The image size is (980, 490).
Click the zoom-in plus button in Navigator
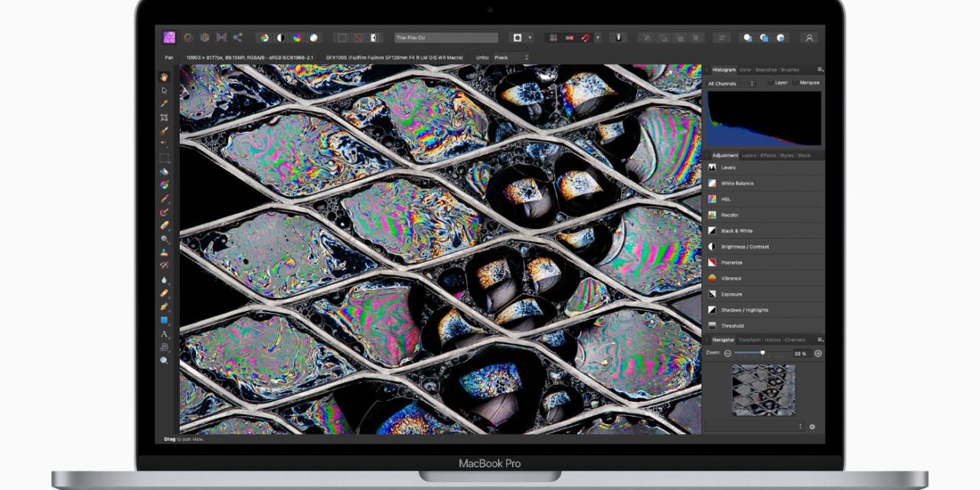pos(818,353)
